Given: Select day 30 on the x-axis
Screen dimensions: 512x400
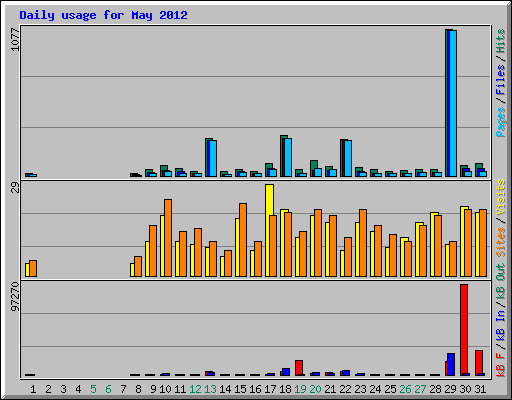Looking at the screenshot, I should pos(465,389).
